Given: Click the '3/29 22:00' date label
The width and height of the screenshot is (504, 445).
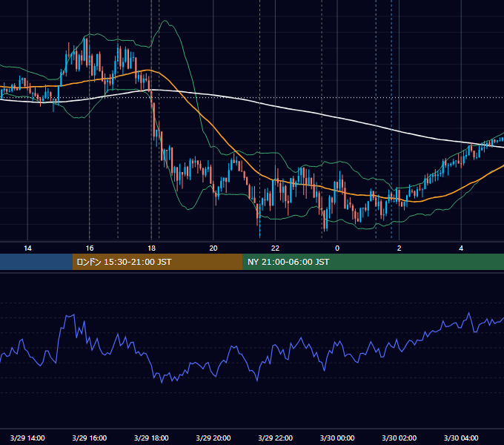Looking at the screenshot, I should (276, 438).
